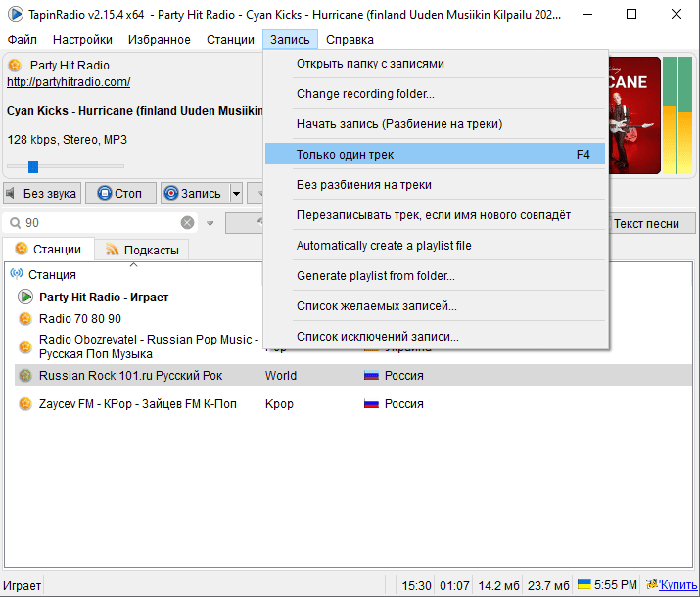The width and height of the screenshot is (700, 597).
Task: Open Список исключений записи...
Action: coord(436,337)
